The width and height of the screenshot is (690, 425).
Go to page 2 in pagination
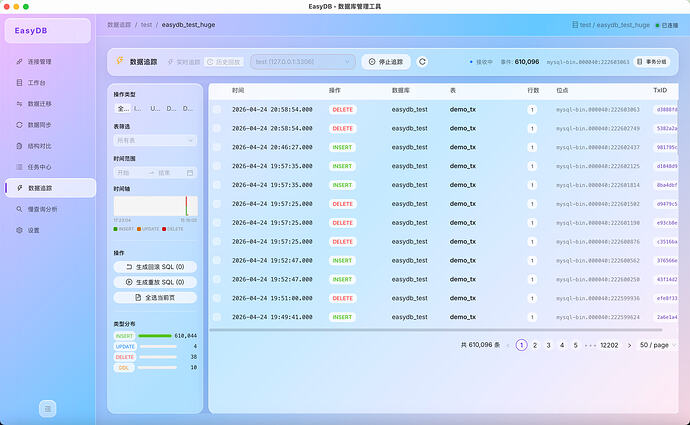point(535,345)
